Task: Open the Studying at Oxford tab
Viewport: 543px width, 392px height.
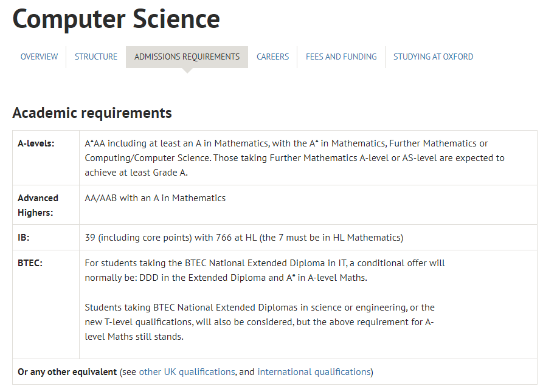Action: click(x=433, y=57)
